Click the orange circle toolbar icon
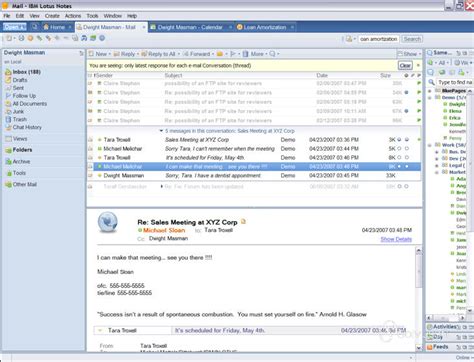 30,38
